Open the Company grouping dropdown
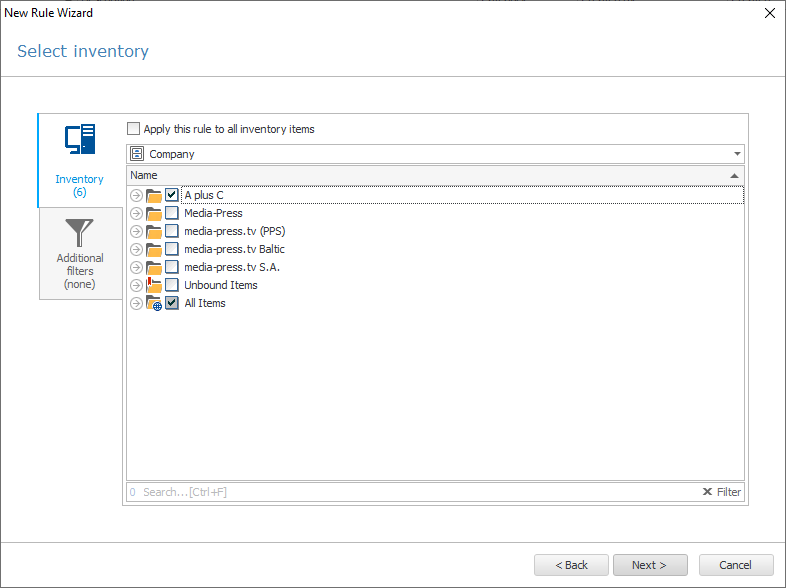The width and height of the screenshot is (786, 588). point(435,154)
